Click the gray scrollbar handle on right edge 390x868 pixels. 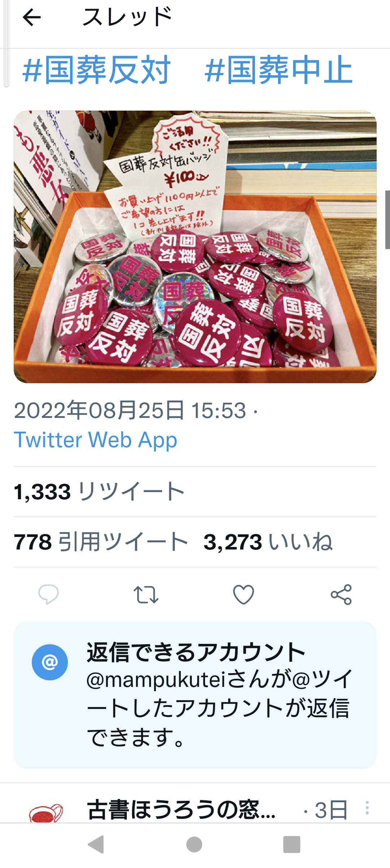(387, 220)
